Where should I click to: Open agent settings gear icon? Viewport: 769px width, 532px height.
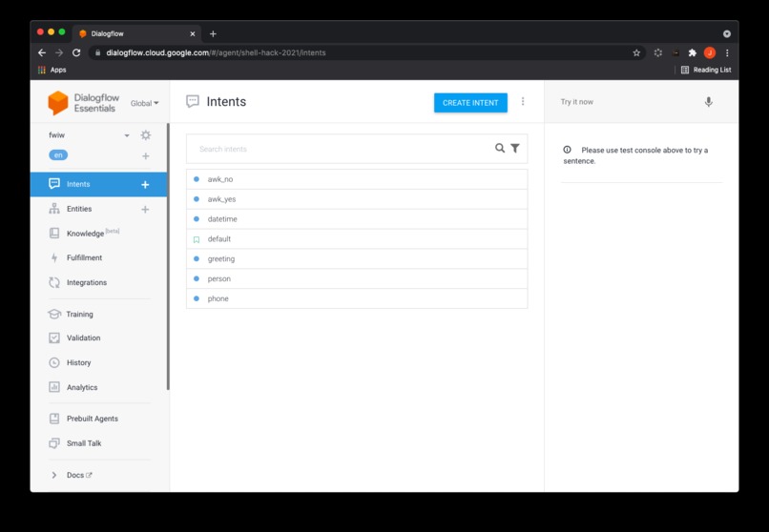pos(146,135)
